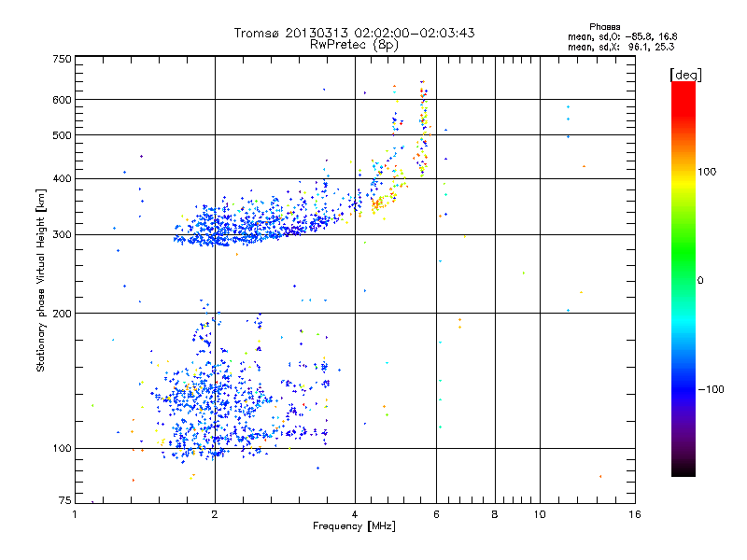Click the '8' x-axis tick label
The width and height of the screenshot is (747, 560).
click(495, 514)
